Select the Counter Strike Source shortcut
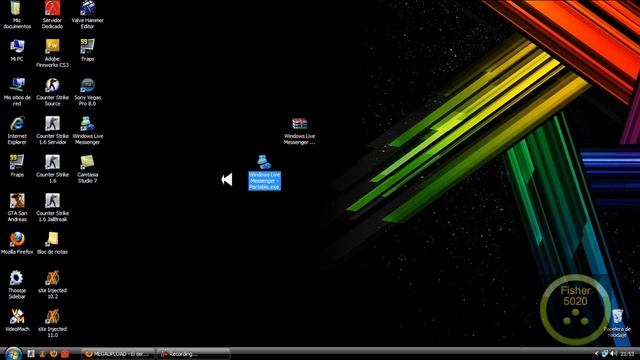 pyautogui.click(x=52, y=92)
